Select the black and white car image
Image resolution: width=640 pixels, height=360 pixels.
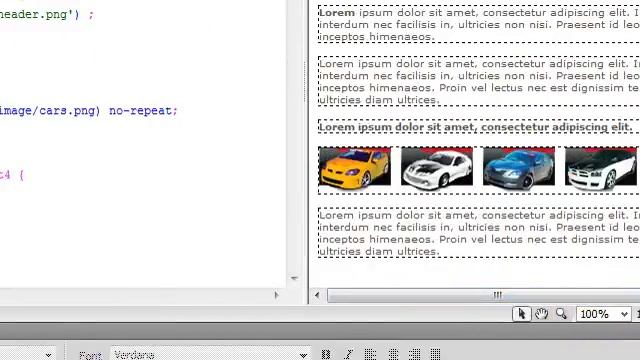tap(601, 168)
